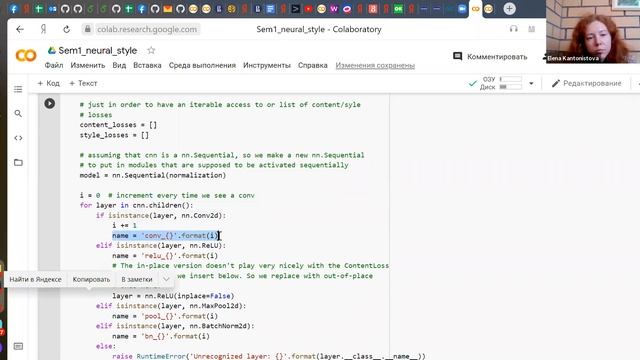640x360 pixels.
Task: Click the Google Drive icon beside notebook title
Action: pos(52,50)
